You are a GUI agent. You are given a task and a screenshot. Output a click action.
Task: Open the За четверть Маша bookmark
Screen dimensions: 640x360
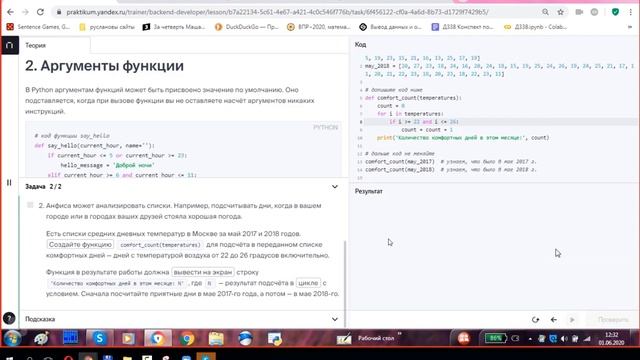174,27
